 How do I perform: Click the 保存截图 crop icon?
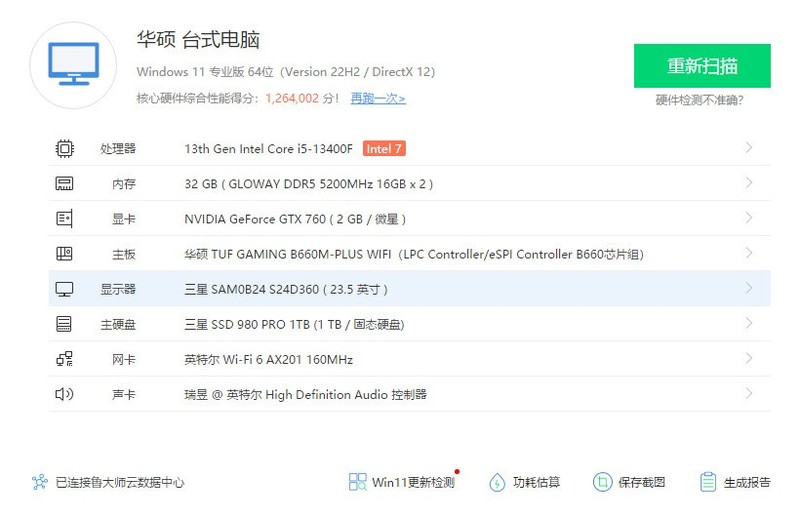coord(603,482)
